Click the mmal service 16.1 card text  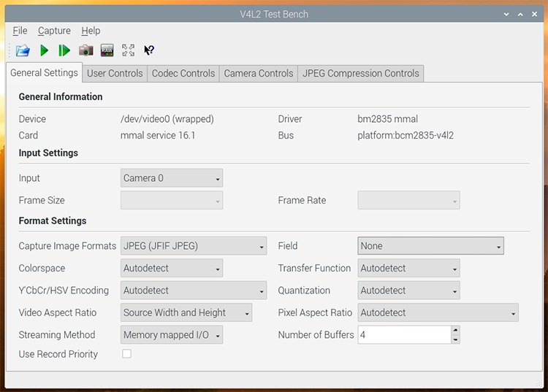158,136
